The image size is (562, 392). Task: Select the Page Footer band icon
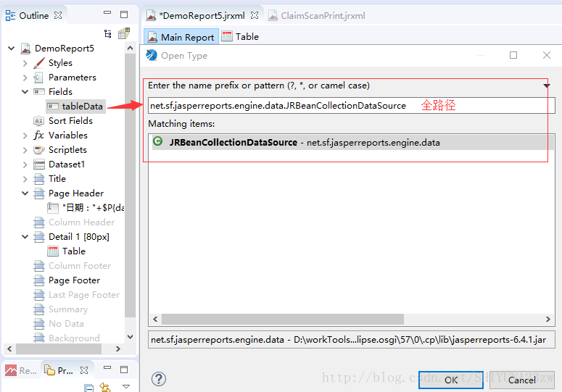(39, 280)
